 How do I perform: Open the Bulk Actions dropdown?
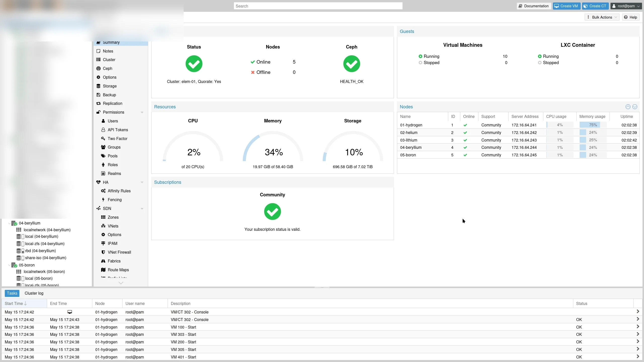[x=602, y=17]
